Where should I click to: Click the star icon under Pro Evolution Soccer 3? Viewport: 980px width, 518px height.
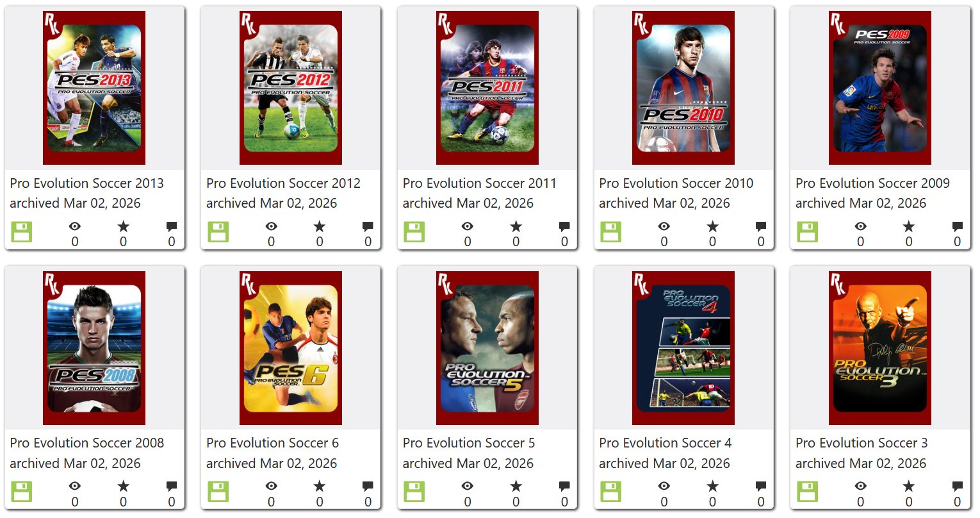909,487
